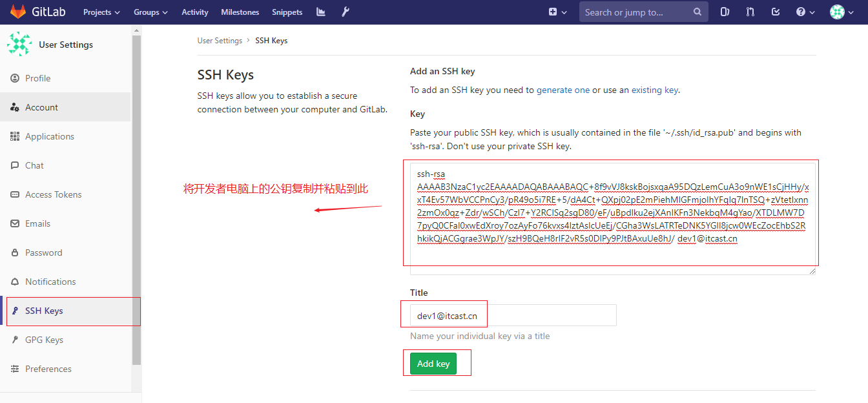Click the User Settings breadcrumb link
The height and width of the screenshot is (403, 868).
pyautogui.click(x=220, y=41)
